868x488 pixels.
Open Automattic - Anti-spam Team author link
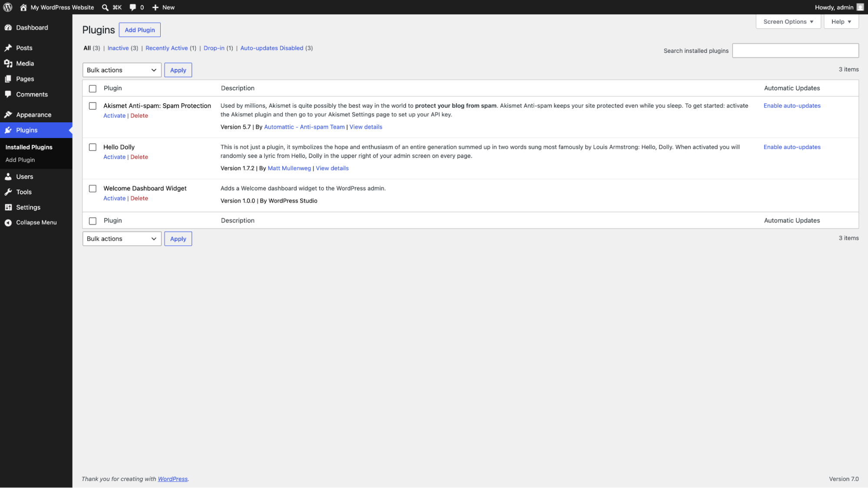click(304, 127)
